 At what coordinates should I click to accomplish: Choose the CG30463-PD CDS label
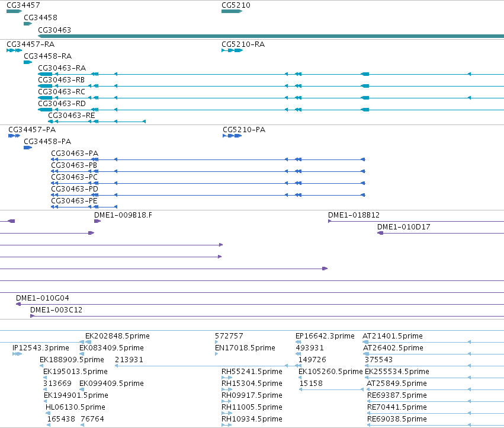click(75, 189)
